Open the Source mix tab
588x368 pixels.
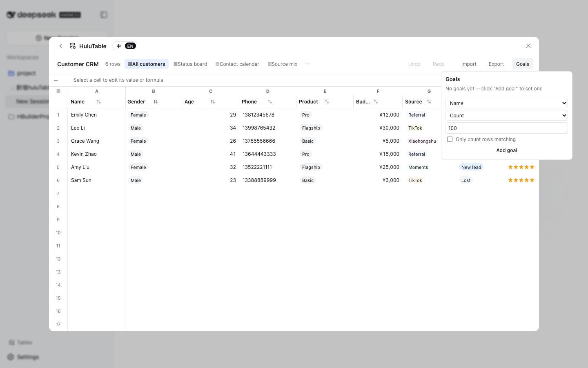(283, 64)
